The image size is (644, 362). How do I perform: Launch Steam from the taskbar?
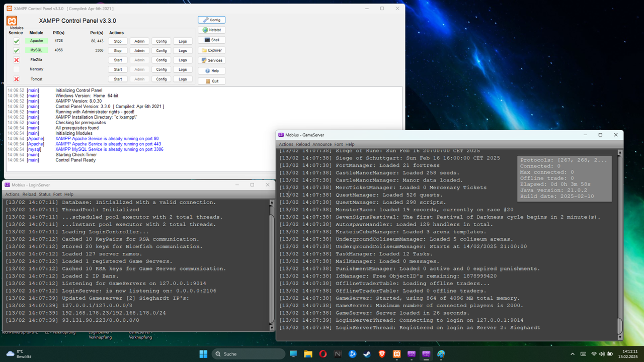point(367,353)
